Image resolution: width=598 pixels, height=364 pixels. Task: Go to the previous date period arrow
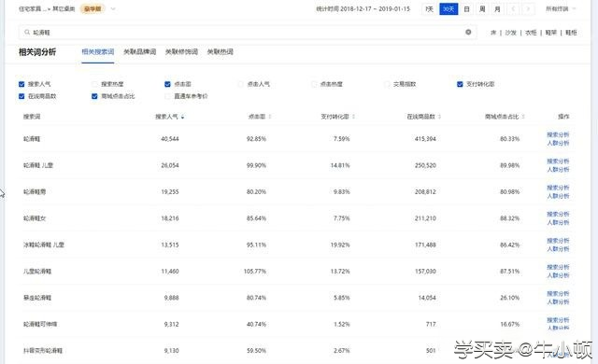point(513,8)
